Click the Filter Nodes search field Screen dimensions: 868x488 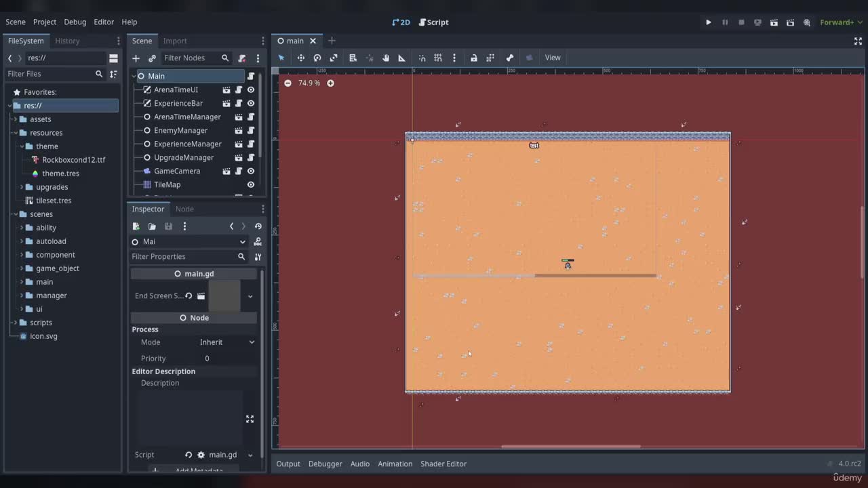point(196,58)
